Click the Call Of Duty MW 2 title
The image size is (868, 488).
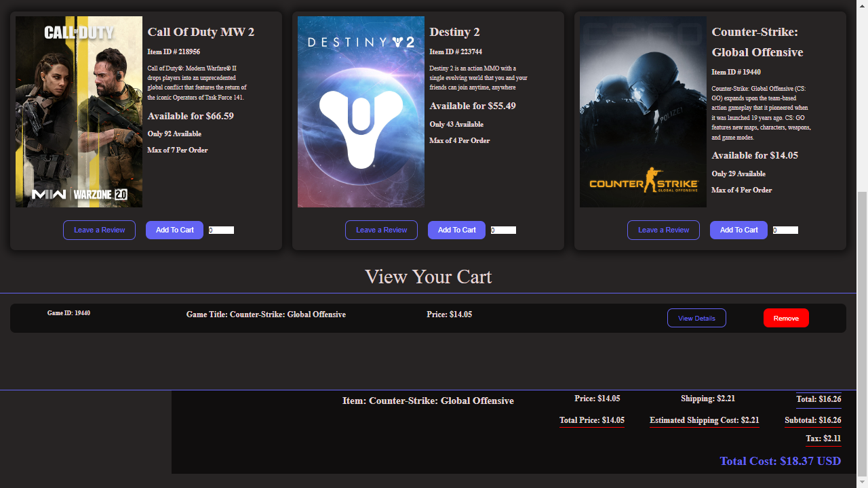[x=201, y=32]
